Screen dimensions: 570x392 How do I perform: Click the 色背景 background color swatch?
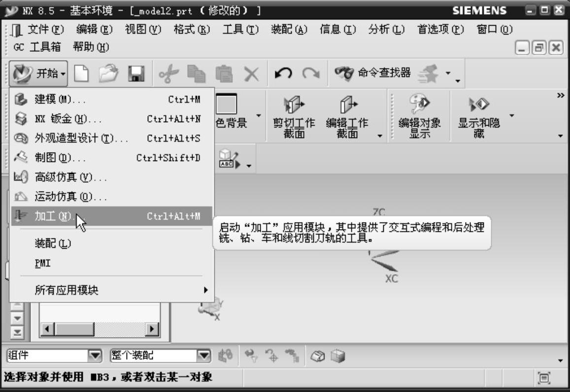pos(226,104)
